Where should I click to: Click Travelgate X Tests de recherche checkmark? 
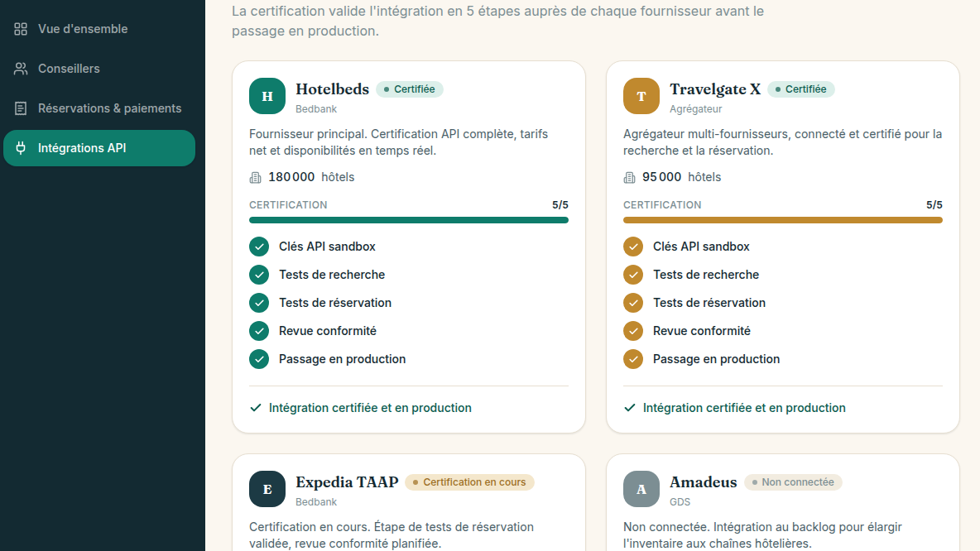pyautogui.click(x=633, y=275)
